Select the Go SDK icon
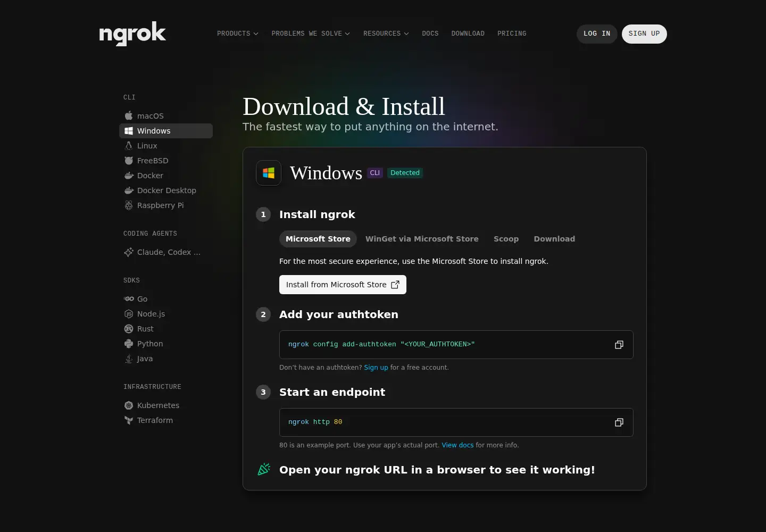The width and height of the screenshot is (766, 532). [129, 298]
